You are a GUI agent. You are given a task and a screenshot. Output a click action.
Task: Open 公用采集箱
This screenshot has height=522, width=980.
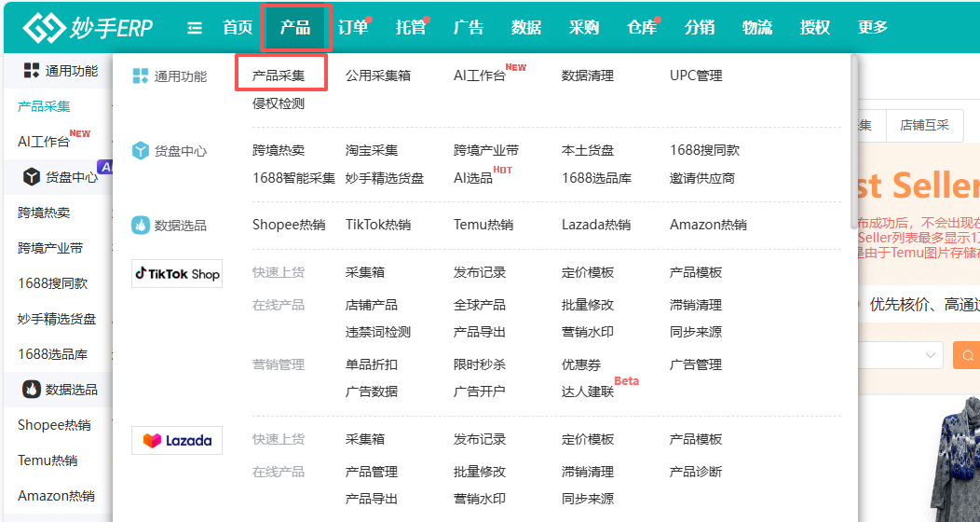click(378, 76)
